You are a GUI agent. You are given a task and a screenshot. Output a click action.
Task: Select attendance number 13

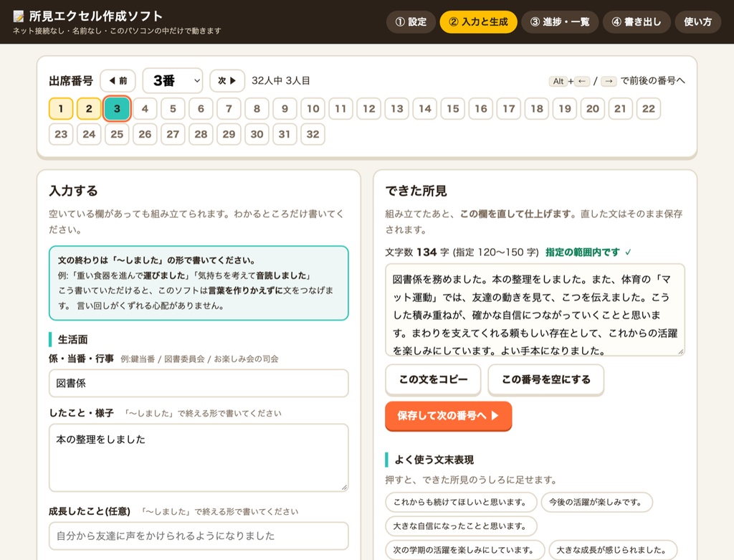click(397, 108)
